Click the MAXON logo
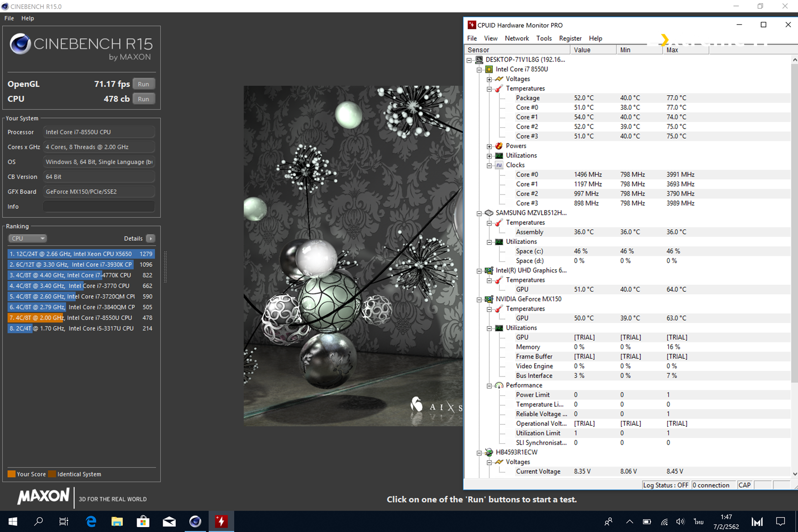The height and width of the screenshot is (532, 798). click(x=43, y=496)
